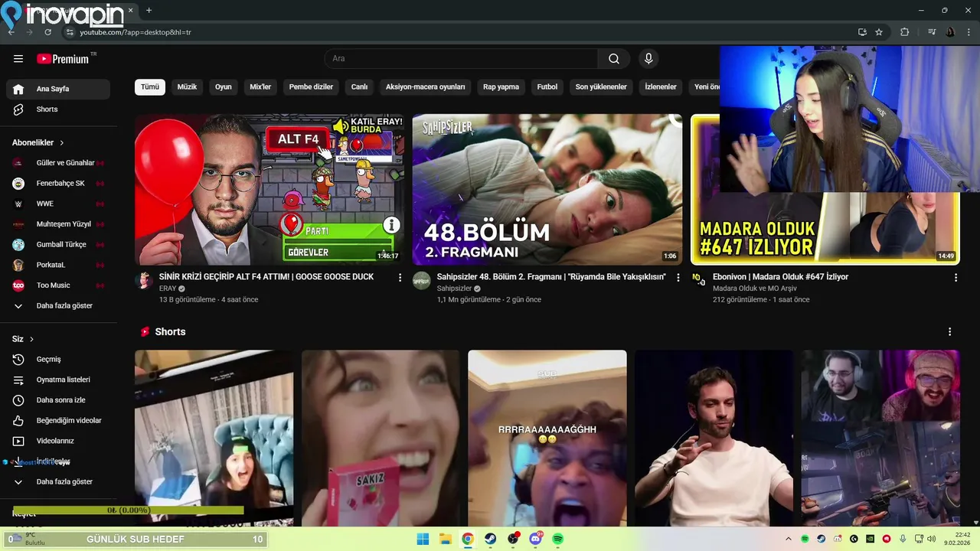
Task: Open WWE subscription channel
Action: 58,204
